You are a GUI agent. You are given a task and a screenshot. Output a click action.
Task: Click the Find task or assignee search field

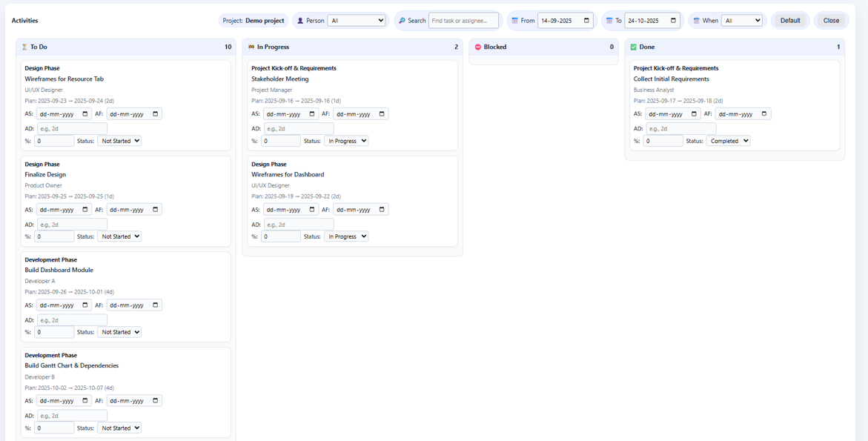point(463,20)
